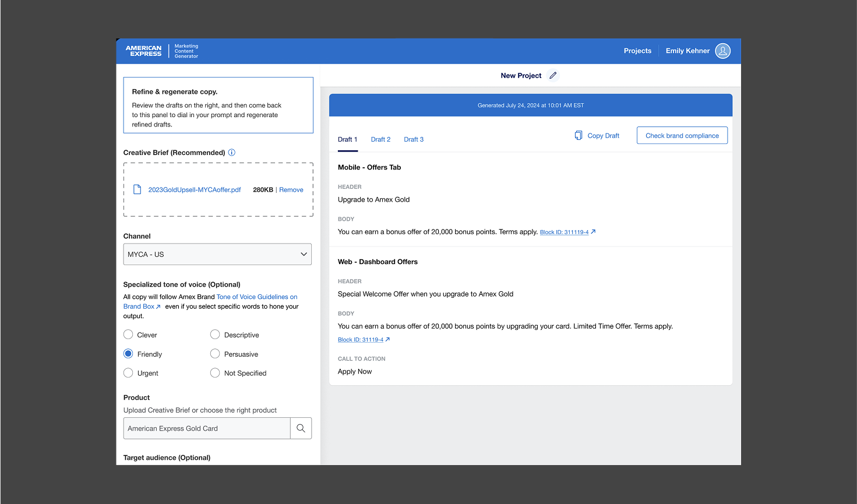
Task: Select the Persuasive tone radio button
Action: (215, 354)
